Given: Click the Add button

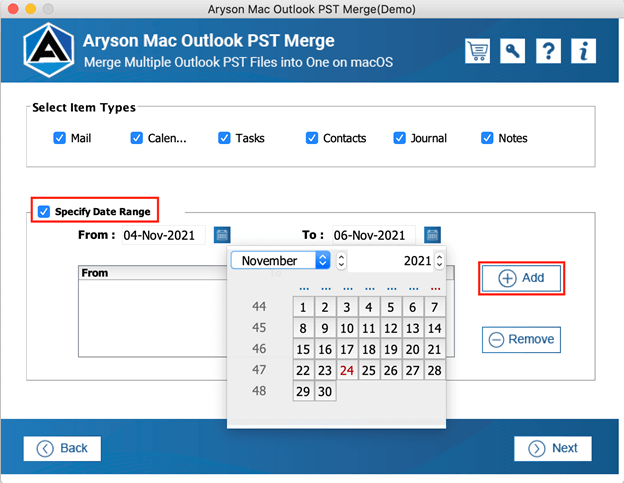Looking at the screenshot, I should click(x=521, y=278).
